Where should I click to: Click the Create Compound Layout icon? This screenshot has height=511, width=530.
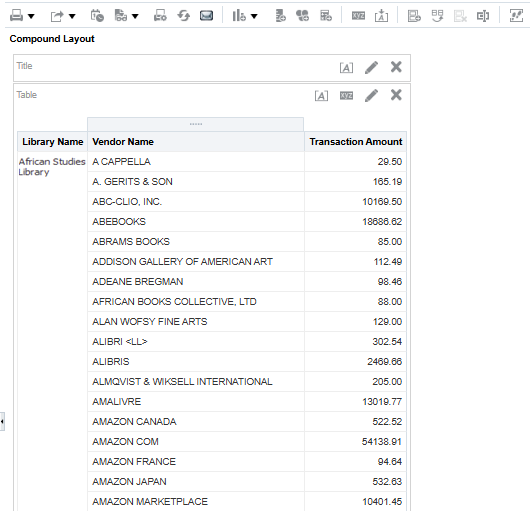[414, 16]
